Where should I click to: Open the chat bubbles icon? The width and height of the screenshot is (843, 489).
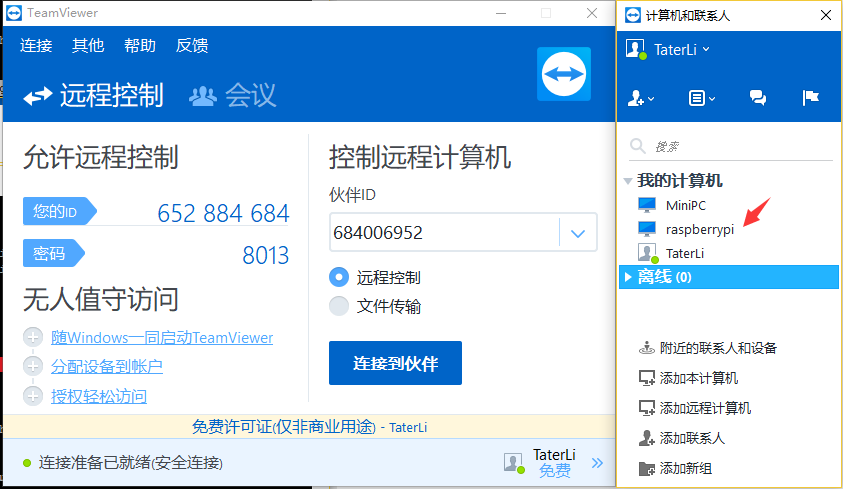coord(758,97)
